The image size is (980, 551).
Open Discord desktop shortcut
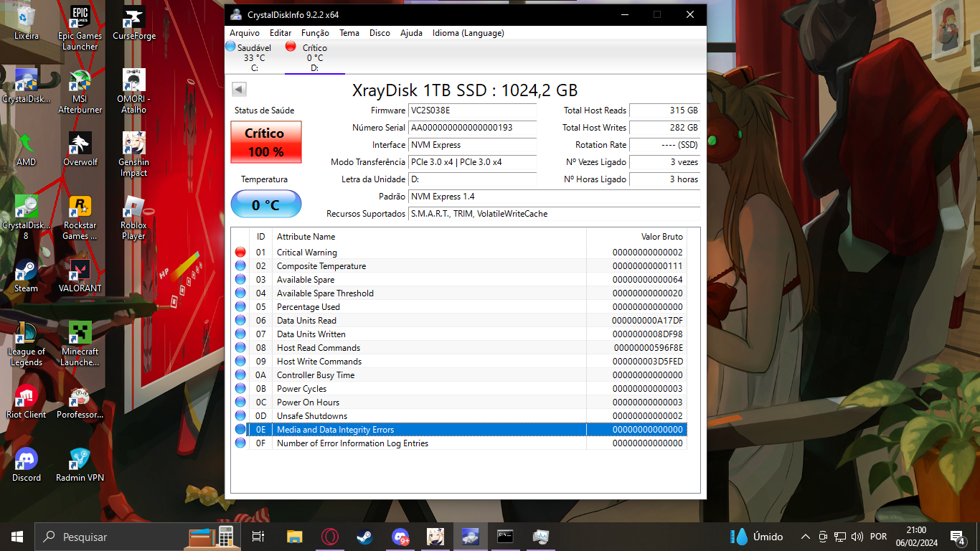[x=27, y=465]
